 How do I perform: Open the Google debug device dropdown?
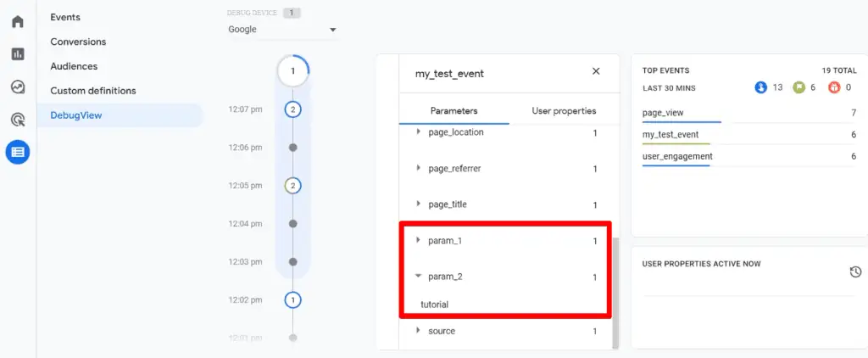point(282,30)
